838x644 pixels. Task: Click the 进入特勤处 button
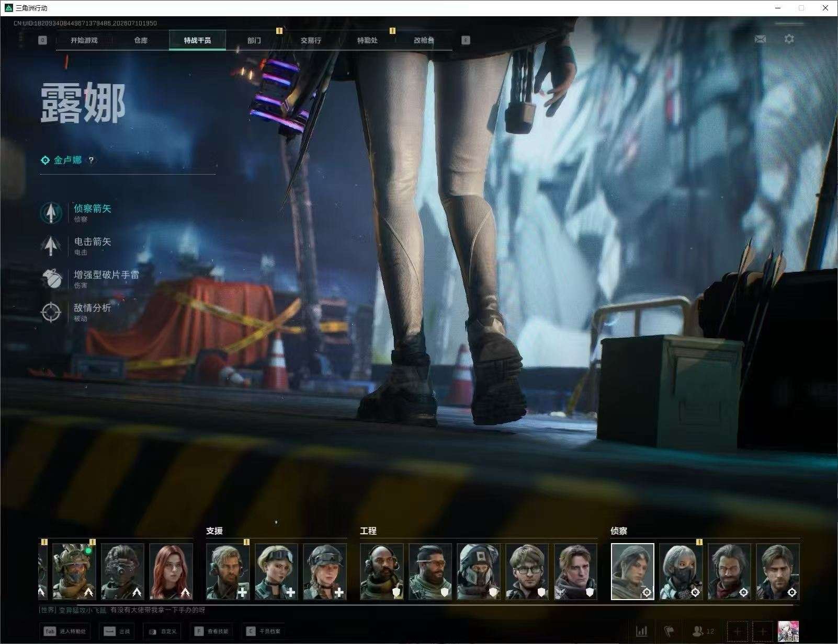[x=65, y=631]
